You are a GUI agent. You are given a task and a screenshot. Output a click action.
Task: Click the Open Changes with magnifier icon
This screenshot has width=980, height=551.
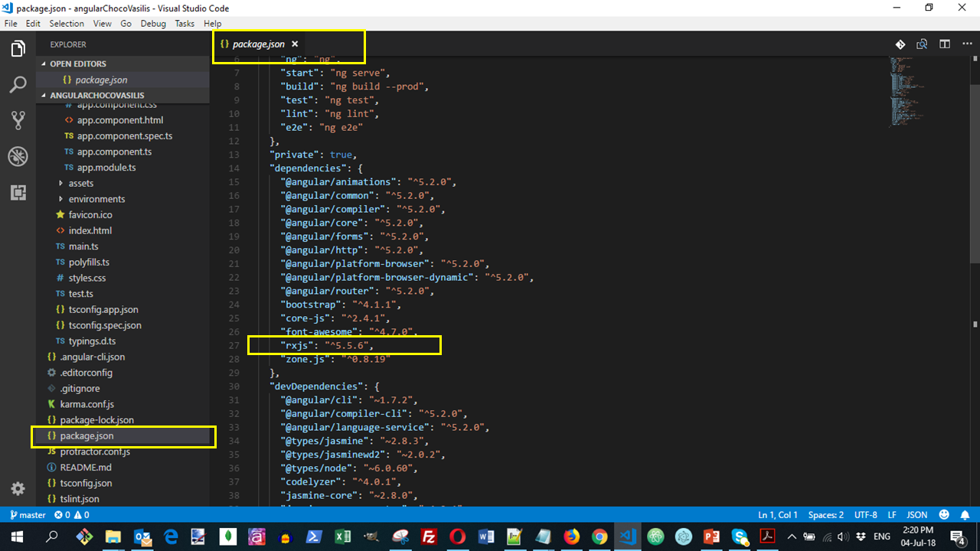pos(923,44)
